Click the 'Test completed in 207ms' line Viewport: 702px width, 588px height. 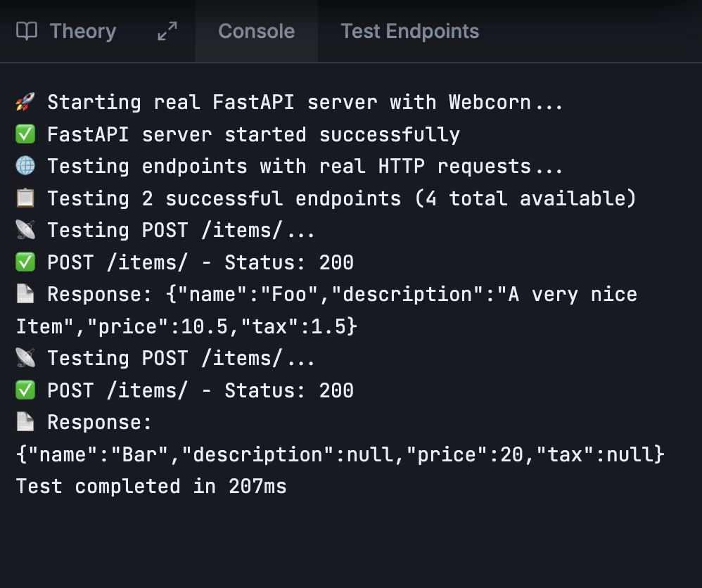(x=151, y=487)
